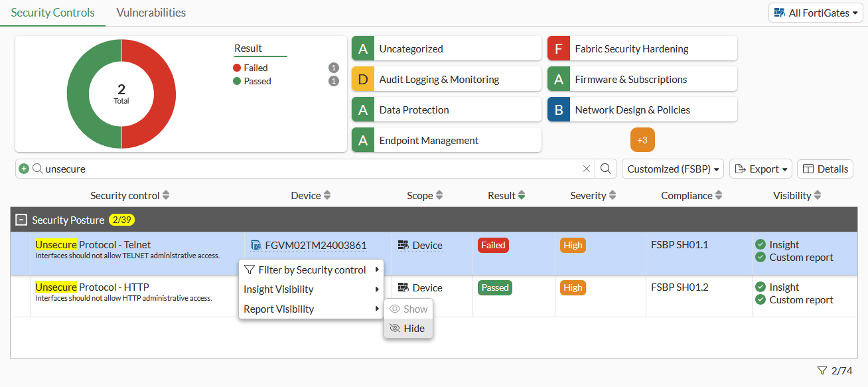Click the Details button

click(825, 169)
